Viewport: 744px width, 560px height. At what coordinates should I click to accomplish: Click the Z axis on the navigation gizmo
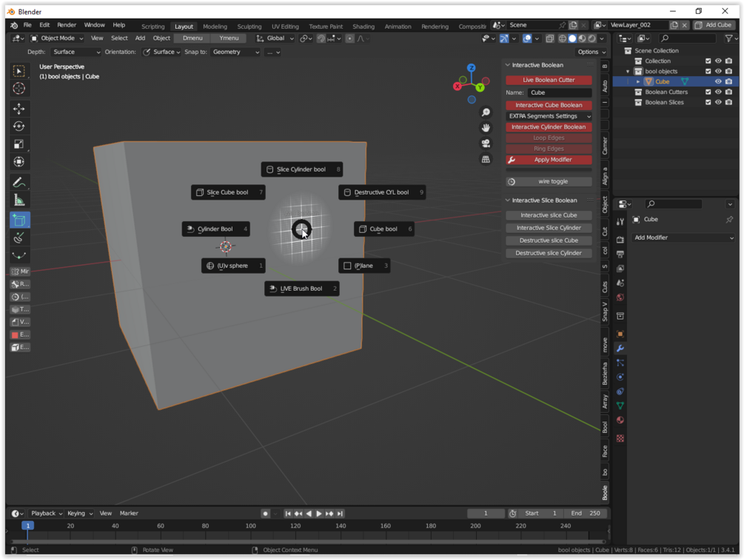coord(471,68)
